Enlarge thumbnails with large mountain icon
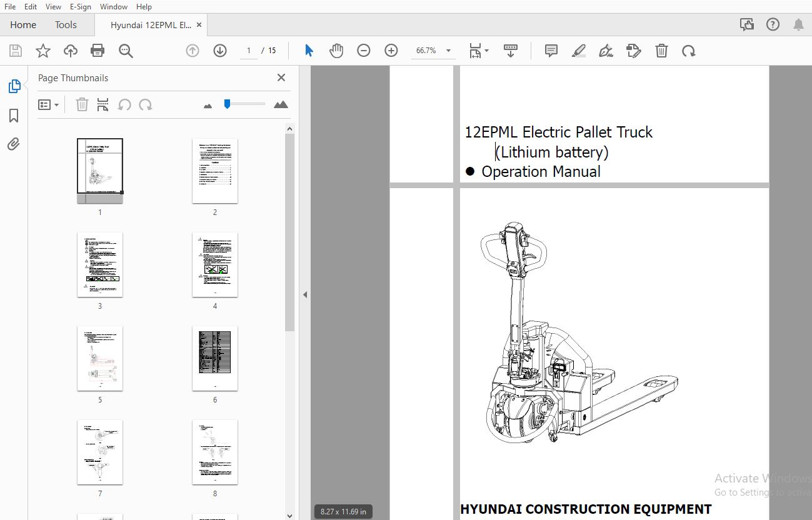The height and width of the screenshot is (520, 812). (281, 104)
